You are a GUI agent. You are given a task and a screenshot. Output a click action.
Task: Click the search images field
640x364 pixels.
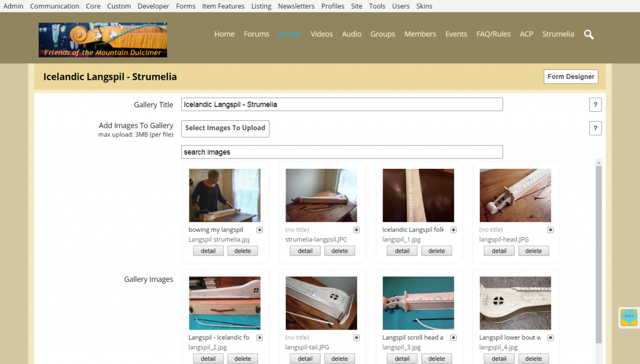point(342,152)
